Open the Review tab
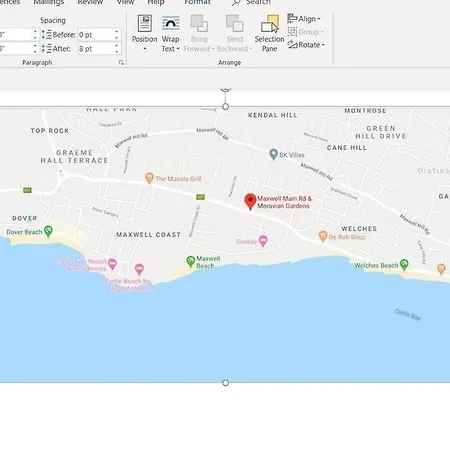 (x=90, y=2)
